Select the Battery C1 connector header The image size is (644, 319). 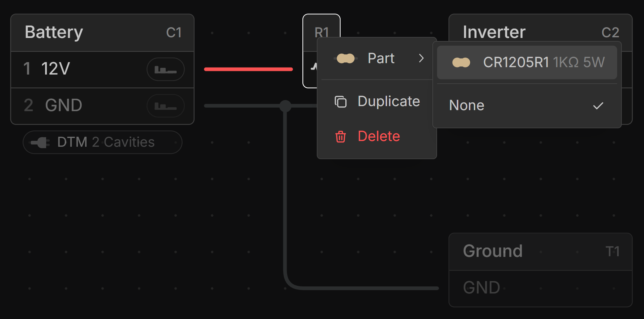coord(102,33)
